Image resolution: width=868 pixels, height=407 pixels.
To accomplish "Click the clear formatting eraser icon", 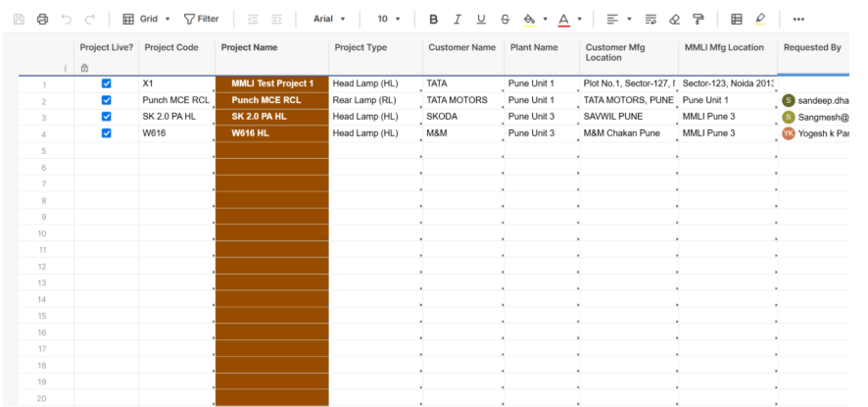I will 674,19.
